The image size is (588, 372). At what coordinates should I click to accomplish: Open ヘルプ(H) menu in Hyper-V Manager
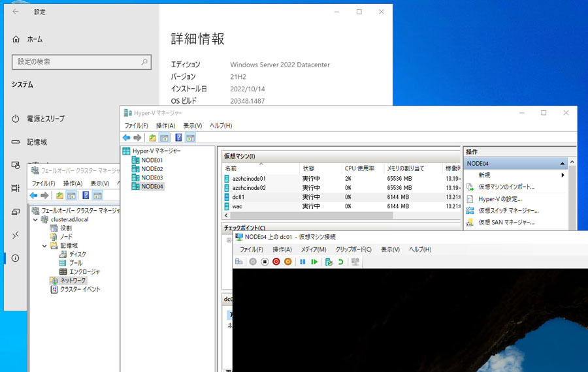(221, 125)
